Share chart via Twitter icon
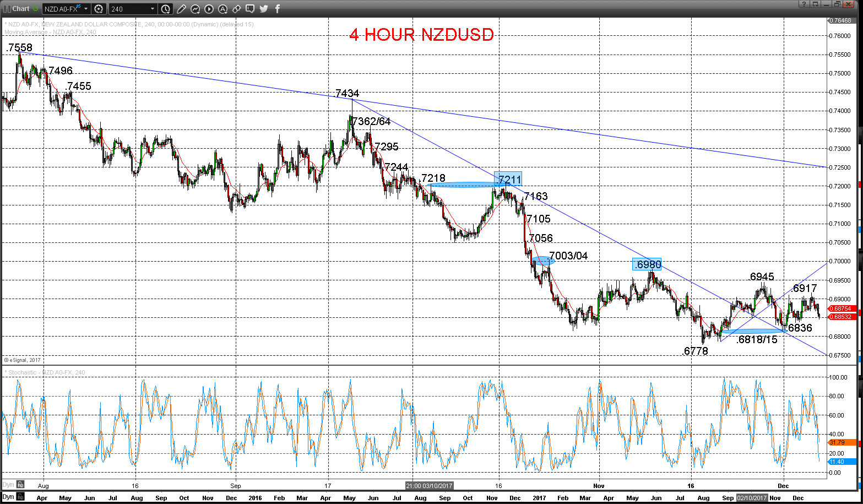 [x=264, y=9]
